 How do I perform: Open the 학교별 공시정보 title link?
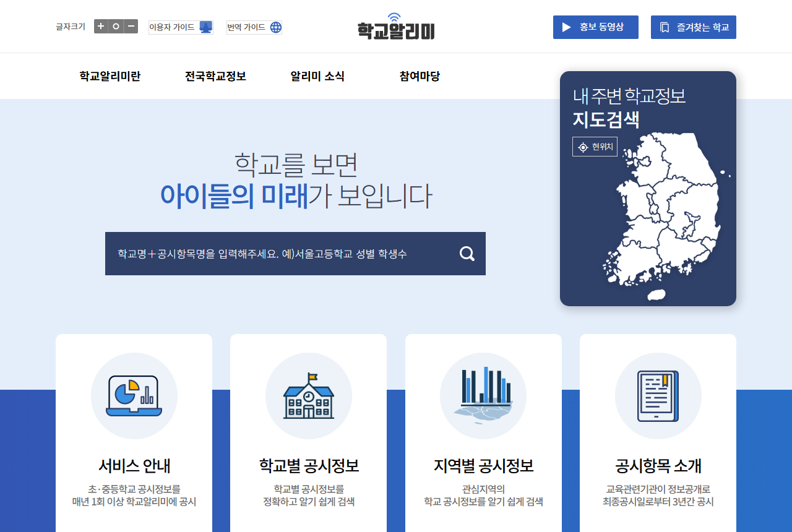pyautogui.click(x=309, y=466)
